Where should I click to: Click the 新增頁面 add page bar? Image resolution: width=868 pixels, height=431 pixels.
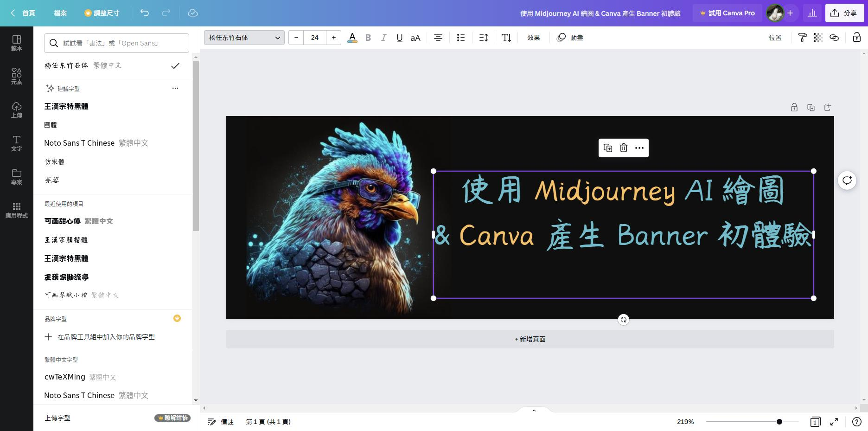click(x=530, y=339)
